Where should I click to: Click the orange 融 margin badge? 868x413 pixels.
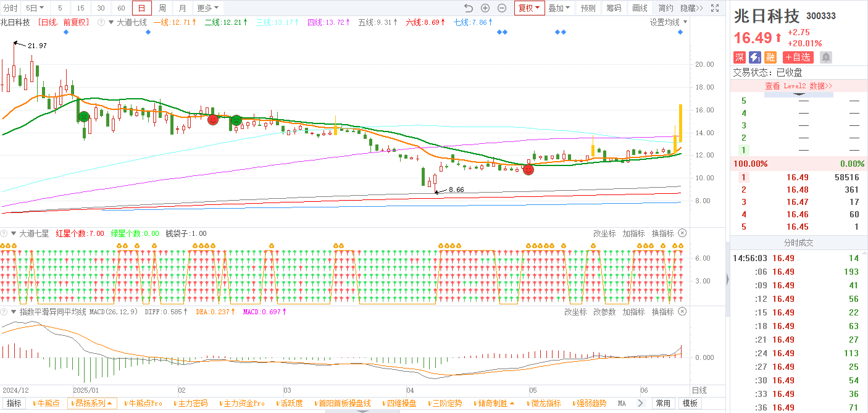coord(770,57)
